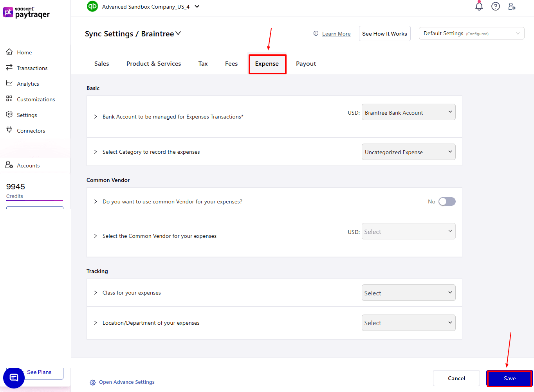
Task: Select the Expense tab
Action: pyautogui.click(x=267, y=64)
